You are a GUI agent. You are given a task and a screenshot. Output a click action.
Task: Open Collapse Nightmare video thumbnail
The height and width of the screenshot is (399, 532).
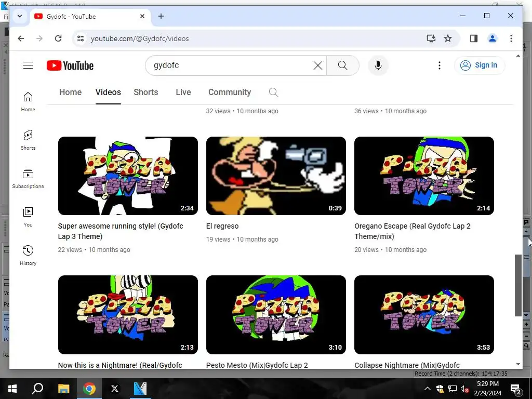tap(424, 315)
